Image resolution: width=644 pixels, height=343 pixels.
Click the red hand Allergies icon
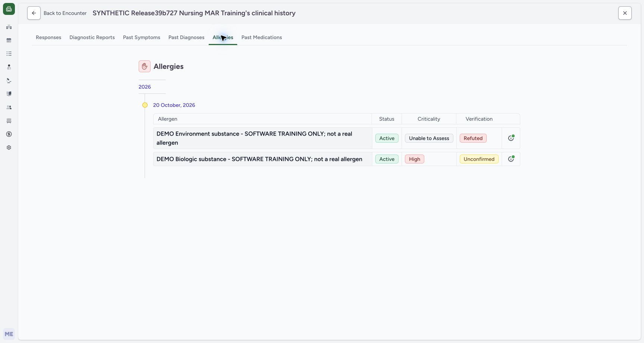145,66
